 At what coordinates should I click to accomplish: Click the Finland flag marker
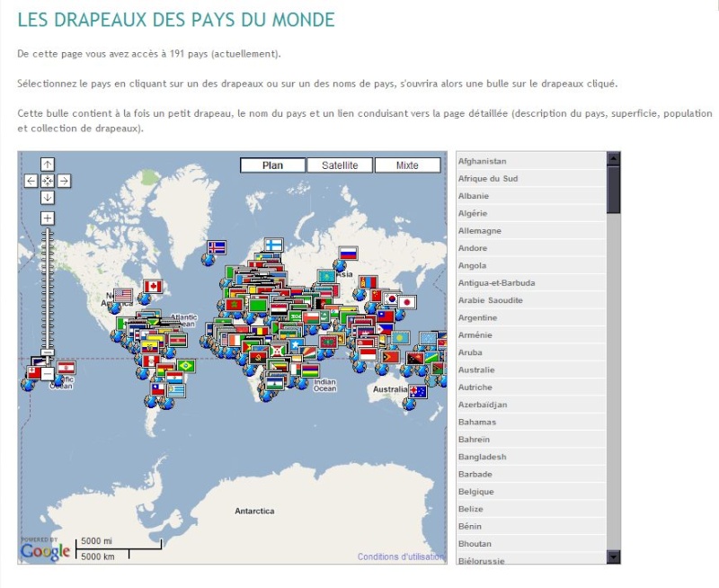point(274,245)
